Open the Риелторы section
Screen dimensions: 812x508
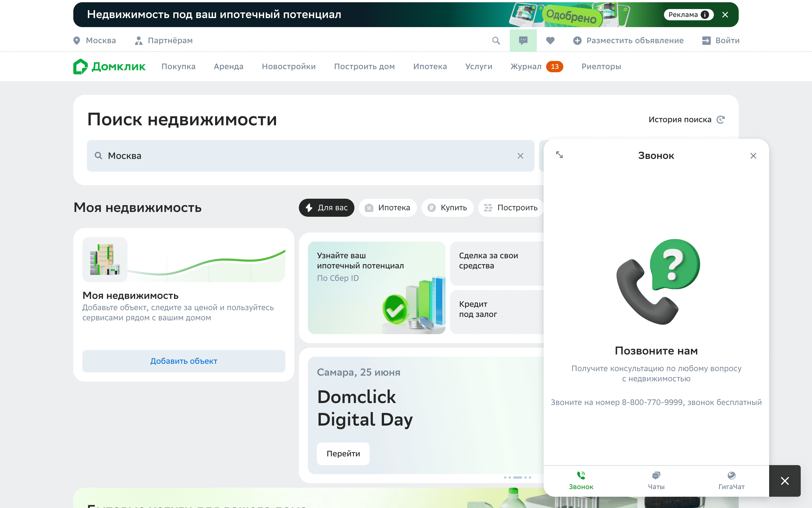click(x=601, y=67)
